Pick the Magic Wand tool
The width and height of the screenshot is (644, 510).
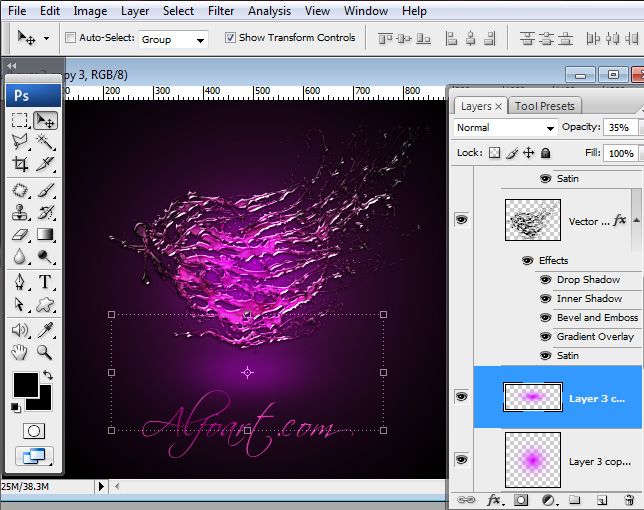[46, 142]
